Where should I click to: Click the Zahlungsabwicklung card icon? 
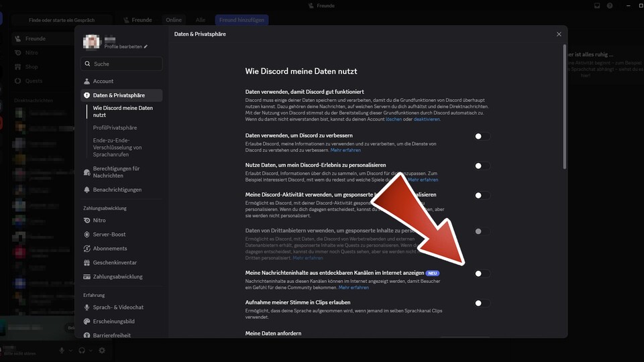87,277
